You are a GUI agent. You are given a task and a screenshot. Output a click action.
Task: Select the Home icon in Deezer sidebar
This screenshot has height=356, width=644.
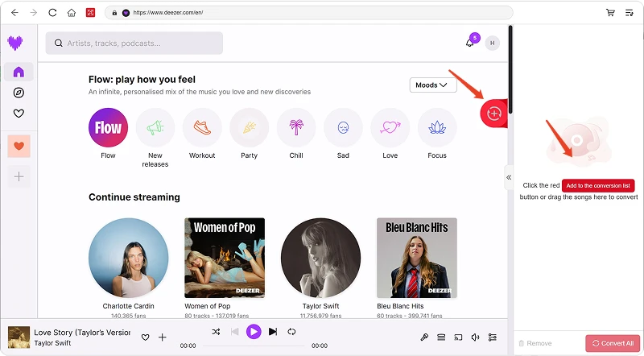coord(19,72)
